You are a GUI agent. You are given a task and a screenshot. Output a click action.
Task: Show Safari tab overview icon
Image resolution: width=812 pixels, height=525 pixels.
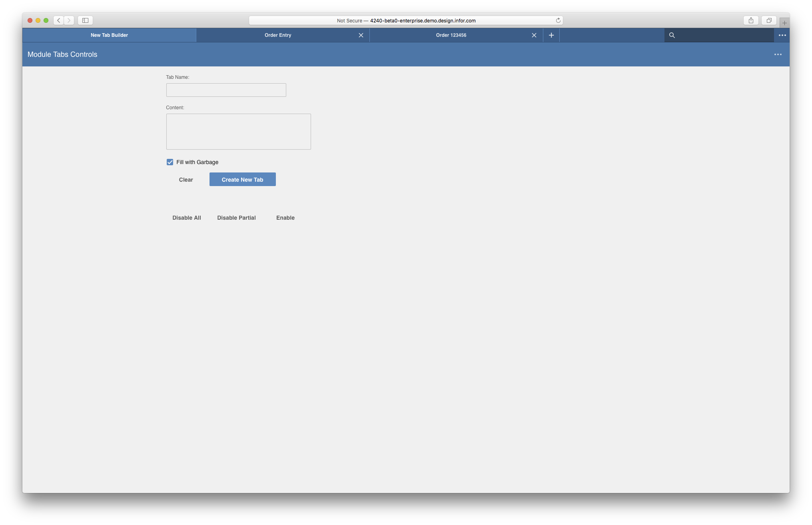(x=769, y=20)
